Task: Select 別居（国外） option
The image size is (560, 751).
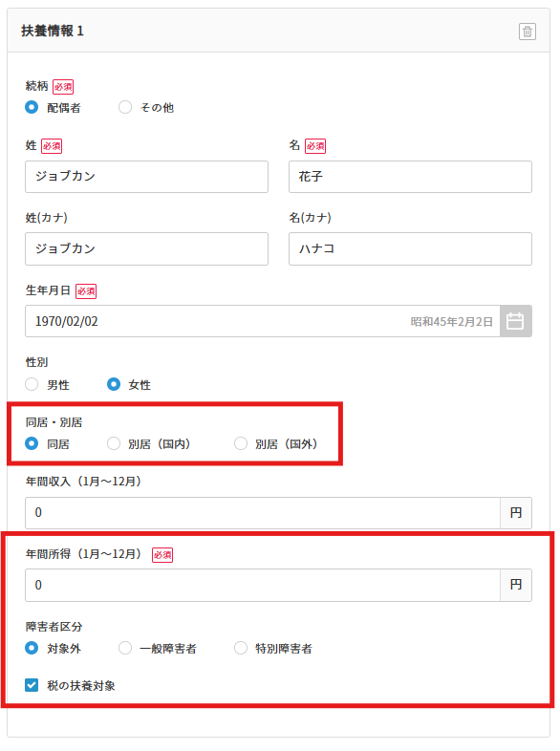Action: click(241, 443)
